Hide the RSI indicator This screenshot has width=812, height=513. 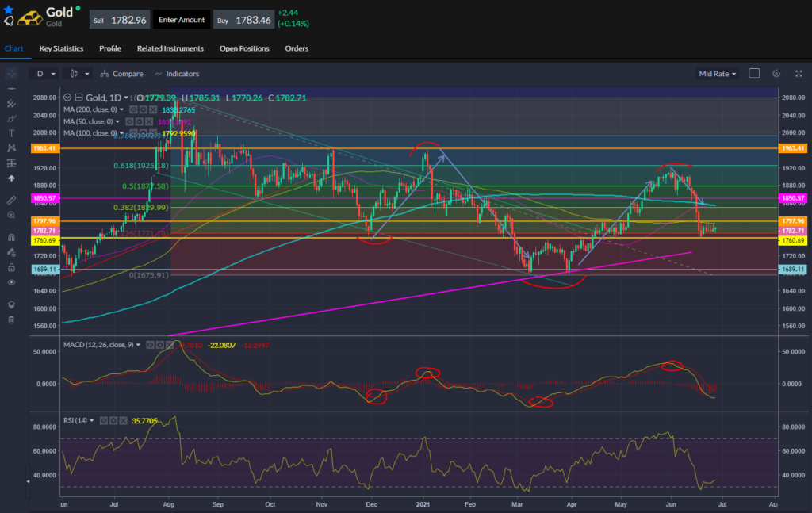click(x=104, y=421)
